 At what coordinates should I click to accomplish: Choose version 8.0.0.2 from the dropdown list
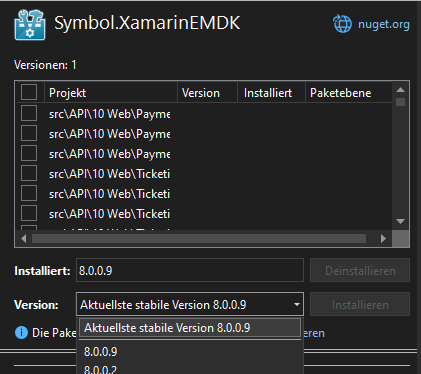click(x=190, y=369)
